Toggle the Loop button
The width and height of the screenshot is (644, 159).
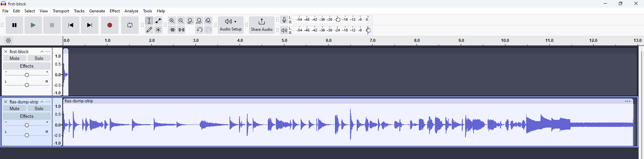pyautogui.click(x=130, y=25)
